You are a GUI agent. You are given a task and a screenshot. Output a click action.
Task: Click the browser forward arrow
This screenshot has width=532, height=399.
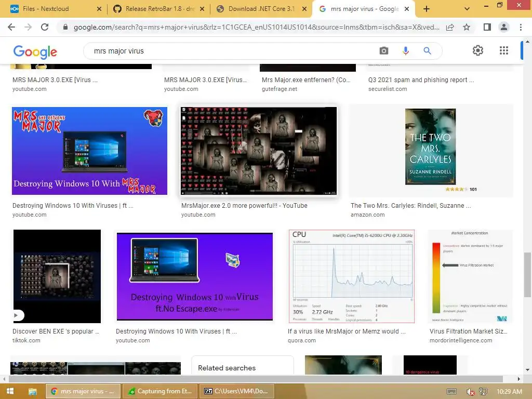pos(28,27)
